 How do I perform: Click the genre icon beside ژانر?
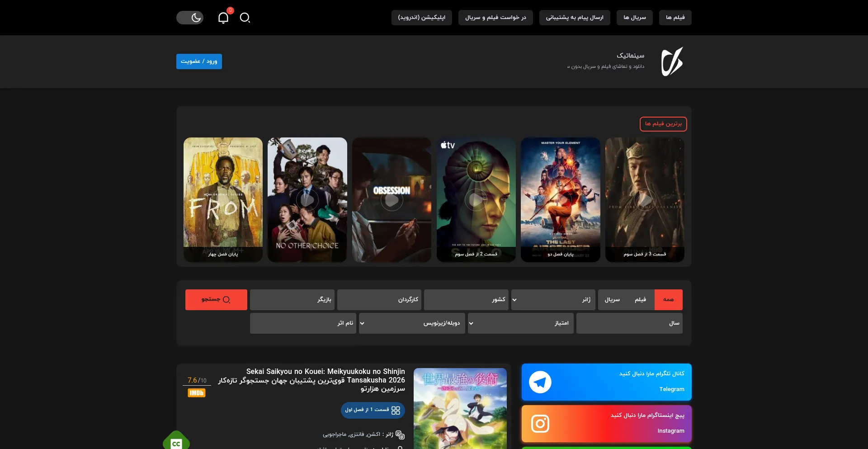pos(400,435)
